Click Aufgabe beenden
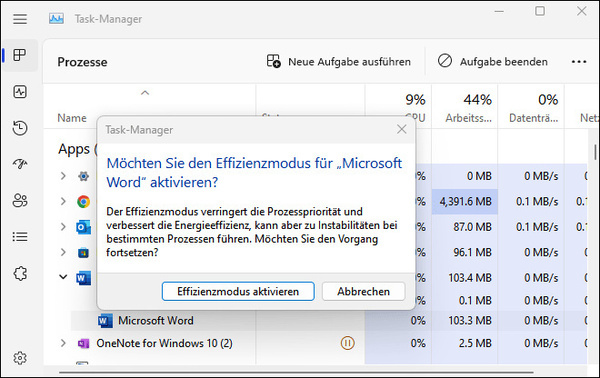Image resolution: width=600 pixels, height=378 pixels. click(x=493, y=62)
